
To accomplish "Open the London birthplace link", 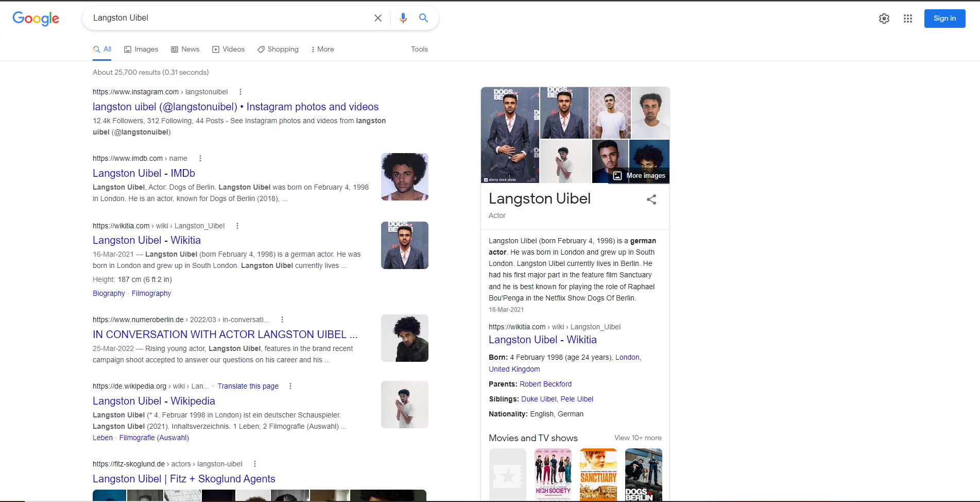I will click(x=627, y=357).
